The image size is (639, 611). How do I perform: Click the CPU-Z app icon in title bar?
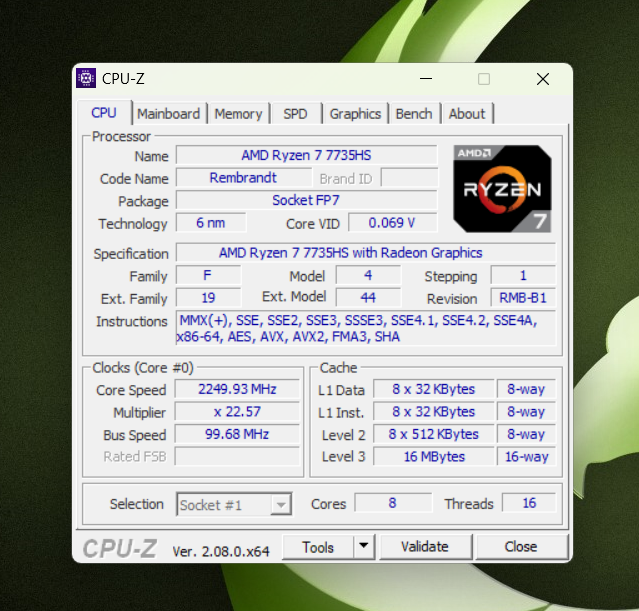coord(86,78)
